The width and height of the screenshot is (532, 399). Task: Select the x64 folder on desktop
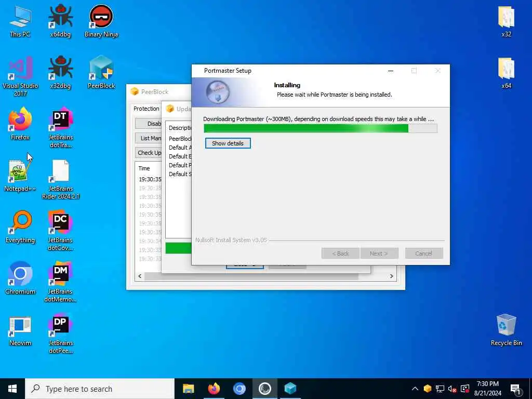click(x=506, y=73)
